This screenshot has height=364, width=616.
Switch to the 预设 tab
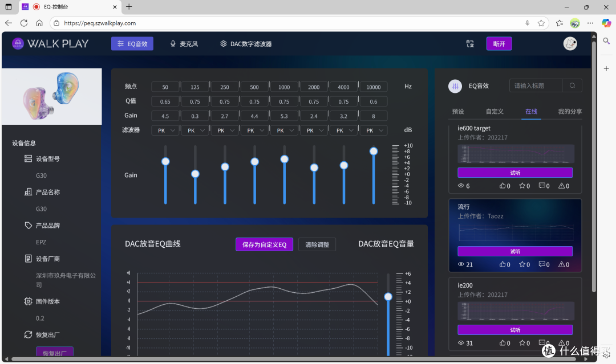[x=457, y=112]
